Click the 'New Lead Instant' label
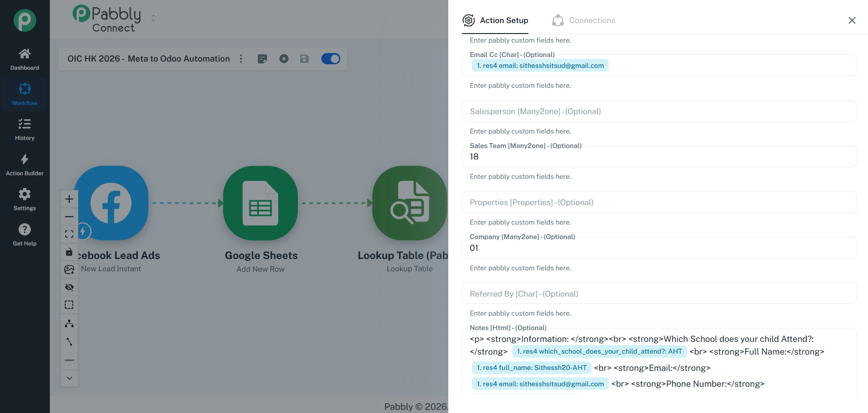This screenshot has width=868, height=413. coord(111,269)
